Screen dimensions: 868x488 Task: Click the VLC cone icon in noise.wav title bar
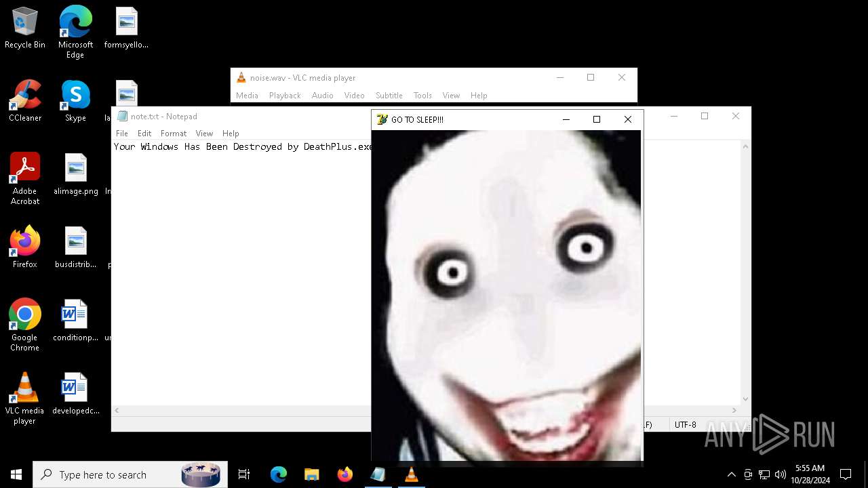pyautogui.click(x=241, y=77)
